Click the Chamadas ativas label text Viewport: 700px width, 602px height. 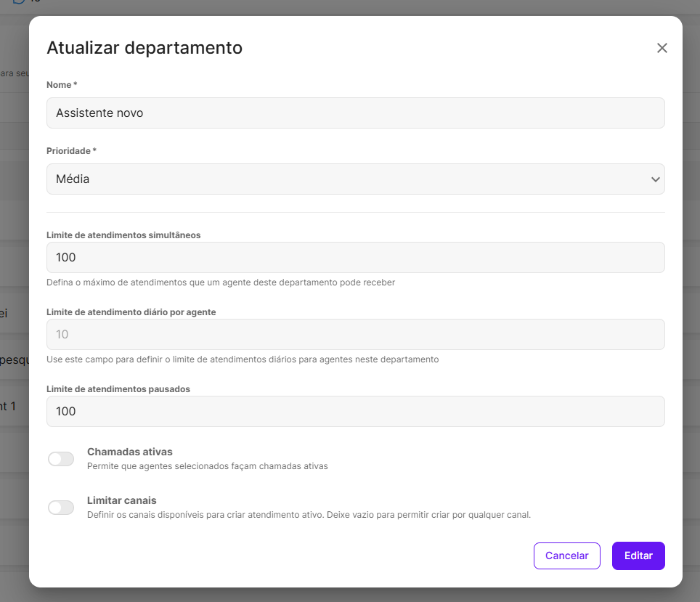pos(129,452)
